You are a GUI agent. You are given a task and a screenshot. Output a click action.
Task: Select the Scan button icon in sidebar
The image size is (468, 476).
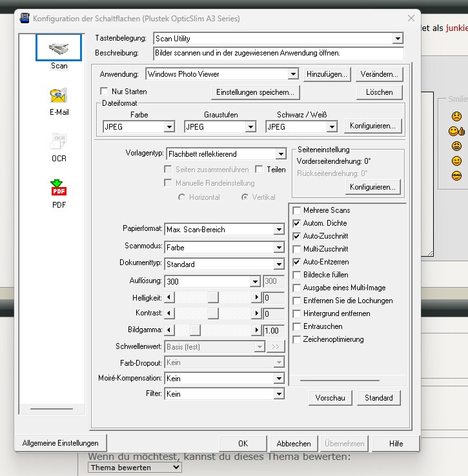click(59, 48)
